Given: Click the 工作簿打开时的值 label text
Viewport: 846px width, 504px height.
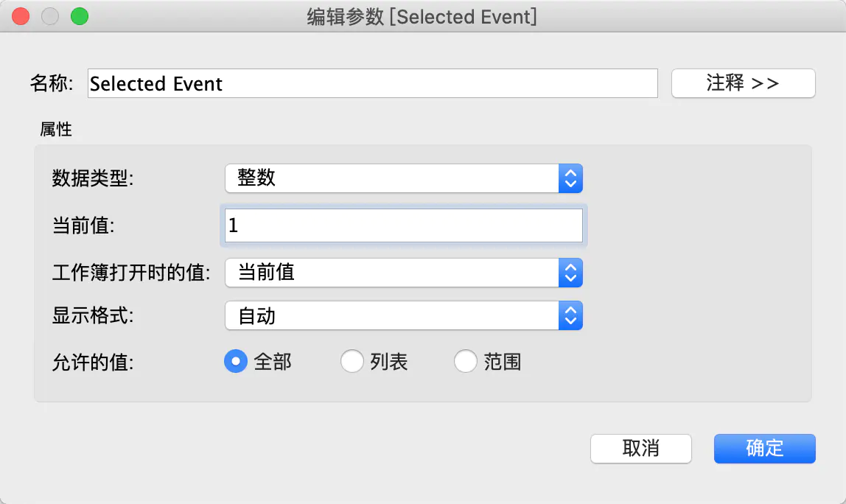Looking at the screenshot, I should (x=131, y=273).
